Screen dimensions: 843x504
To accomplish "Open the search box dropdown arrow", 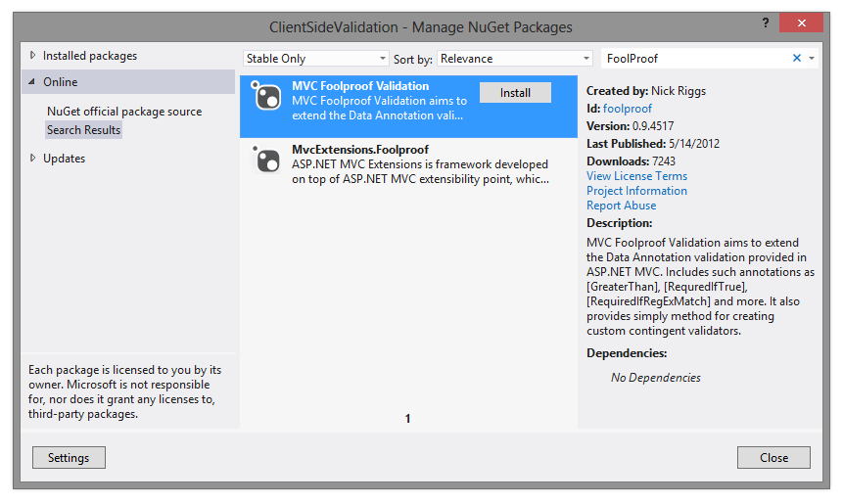I will (x=812, y=59).
